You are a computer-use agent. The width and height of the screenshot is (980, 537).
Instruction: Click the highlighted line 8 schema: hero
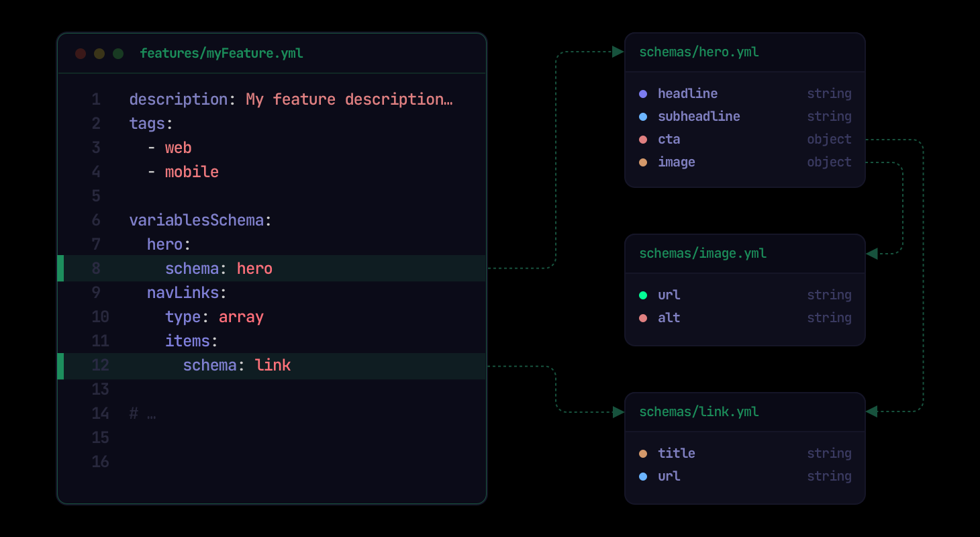pyautogui.click(x=219, y=268)
